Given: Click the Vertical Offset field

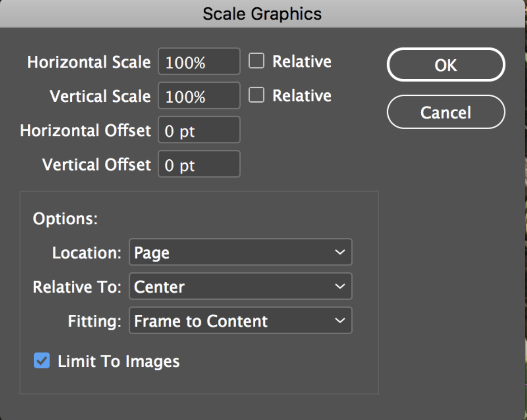Looking at the screenshot, I should (x=198, y=164).
